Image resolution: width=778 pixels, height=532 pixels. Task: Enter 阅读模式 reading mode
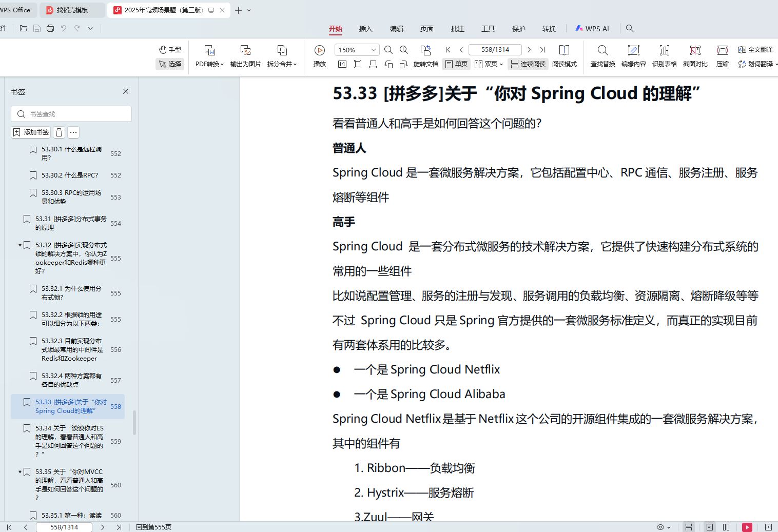(x=564, y=56)
